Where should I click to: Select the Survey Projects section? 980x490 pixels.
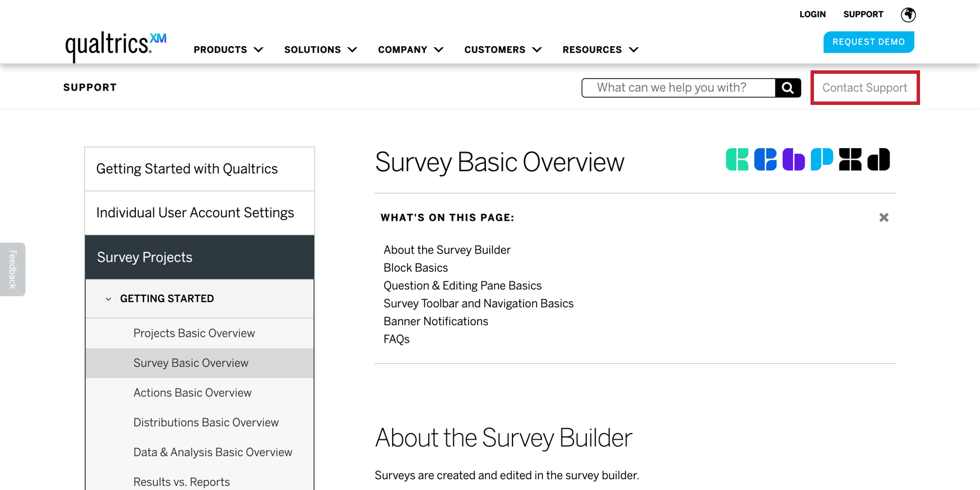pos(199,257)
